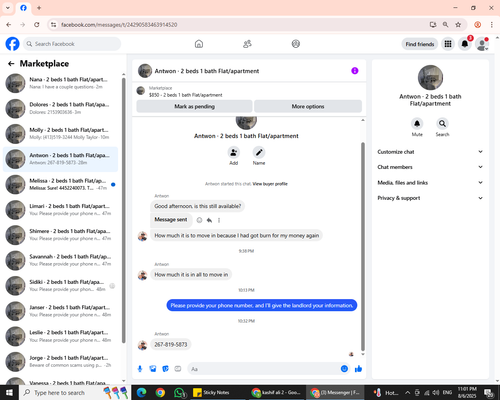Open the Windows Start menu
This screenshot has width=500, height=400.
pos(9,393)
